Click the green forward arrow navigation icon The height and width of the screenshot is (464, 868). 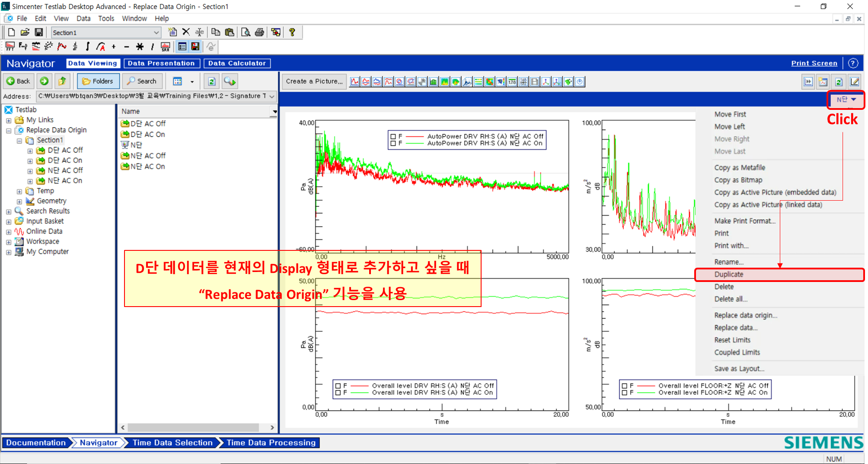pos(44,81)
